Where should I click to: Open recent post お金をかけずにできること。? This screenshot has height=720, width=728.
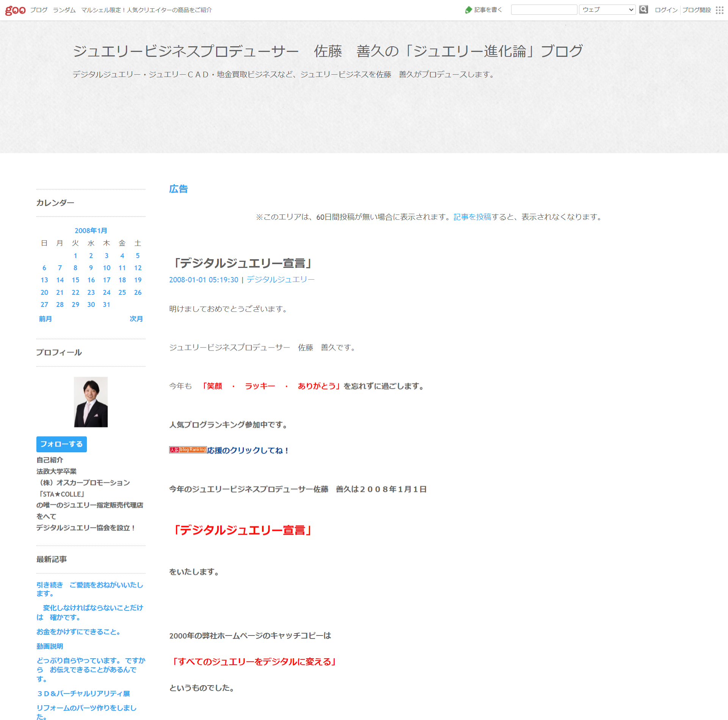(x=78, y=632)
